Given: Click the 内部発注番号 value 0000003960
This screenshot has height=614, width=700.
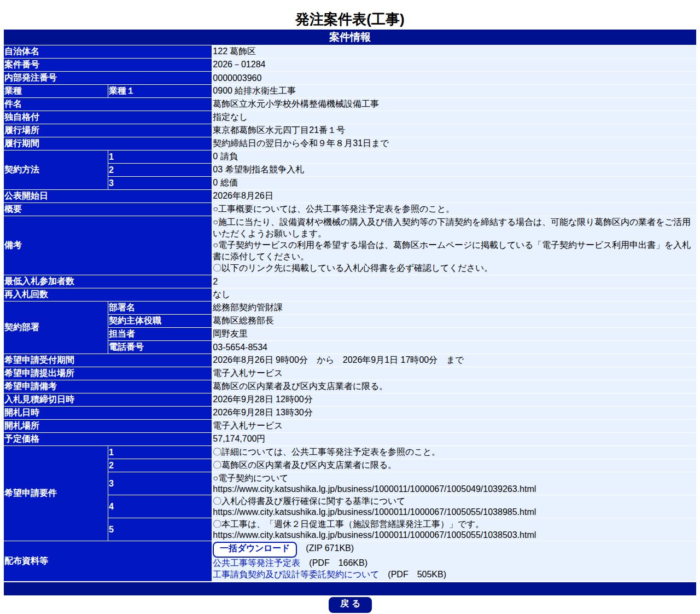Looking at the screenshot, I should click(237, 78).
